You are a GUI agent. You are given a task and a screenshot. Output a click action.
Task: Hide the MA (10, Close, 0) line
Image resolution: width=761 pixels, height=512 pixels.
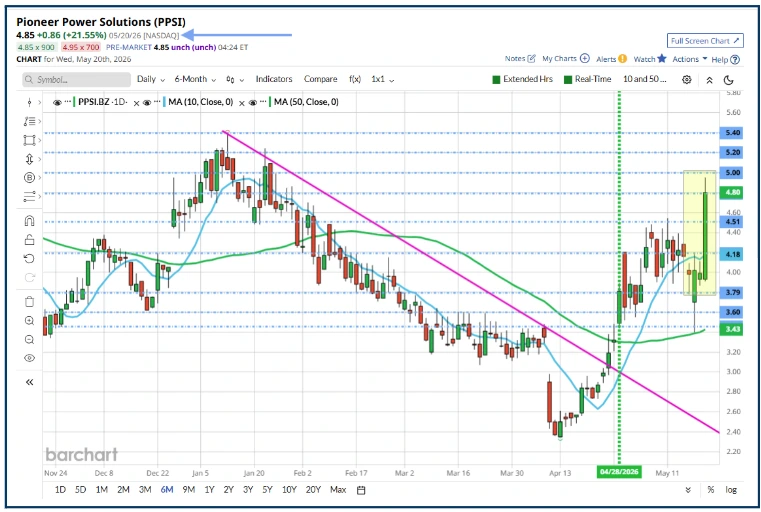click(x=147, y=102)
